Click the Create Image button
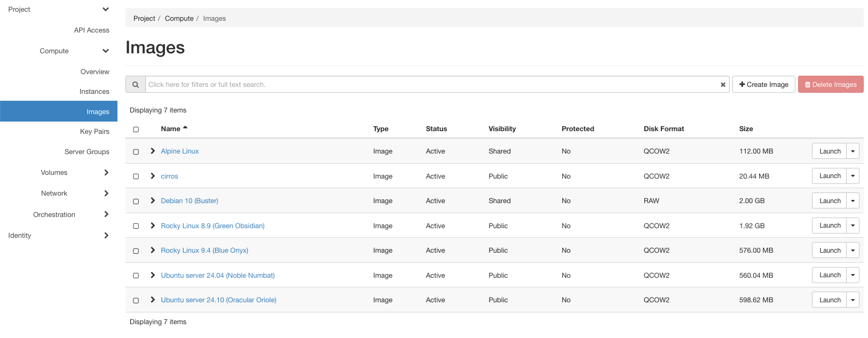The image size is (868, 338). (764, 84)
